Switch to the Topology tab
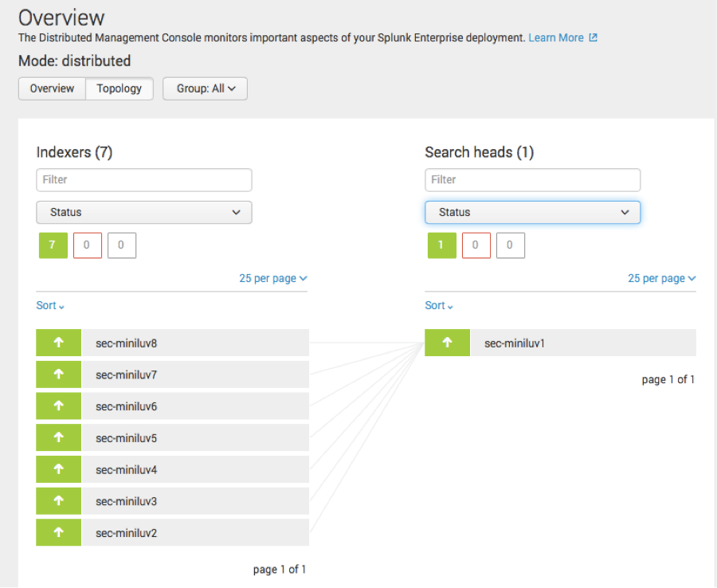Image resolution: width=717 pixels, height=588 pixels. coord(119,88)
